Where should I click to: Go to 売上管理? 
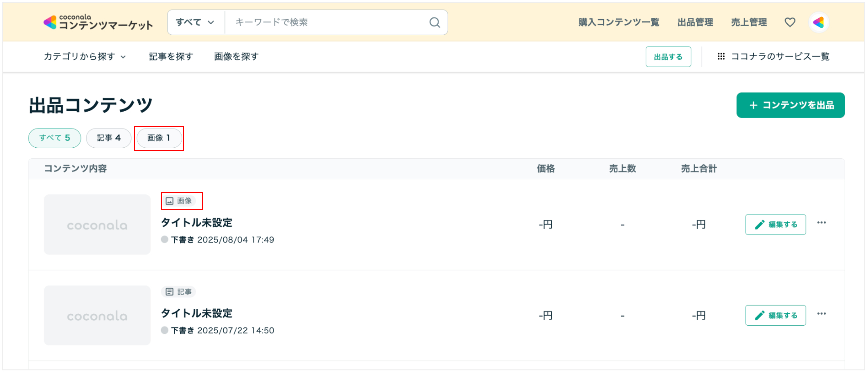coord(748,22)
